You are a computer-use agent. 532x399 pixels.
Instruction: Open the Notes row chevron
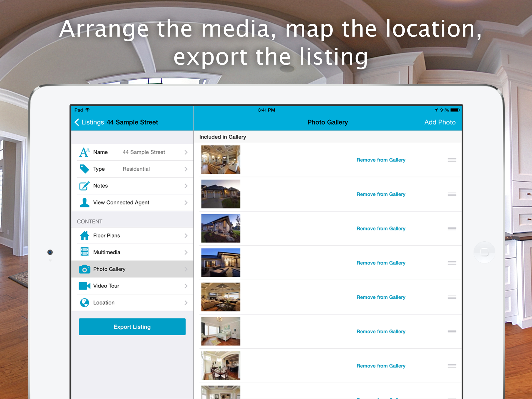point(186,186)
